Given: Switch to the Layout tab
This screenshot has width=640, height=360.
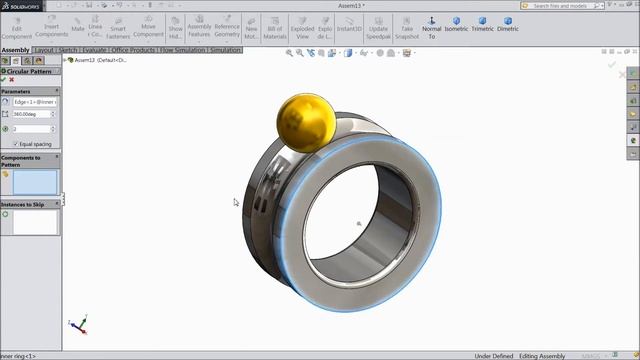Looking at the screenshot, I should (x=44, y=50).
